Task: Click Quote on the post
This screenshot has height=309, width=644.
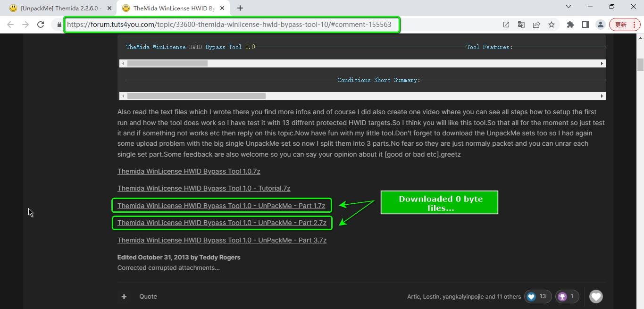Action: tap(148, 296)
